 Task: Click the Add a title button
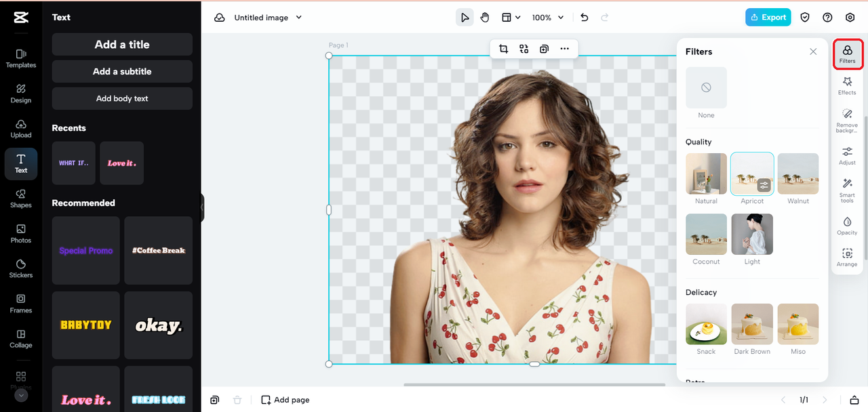point(122,44)
